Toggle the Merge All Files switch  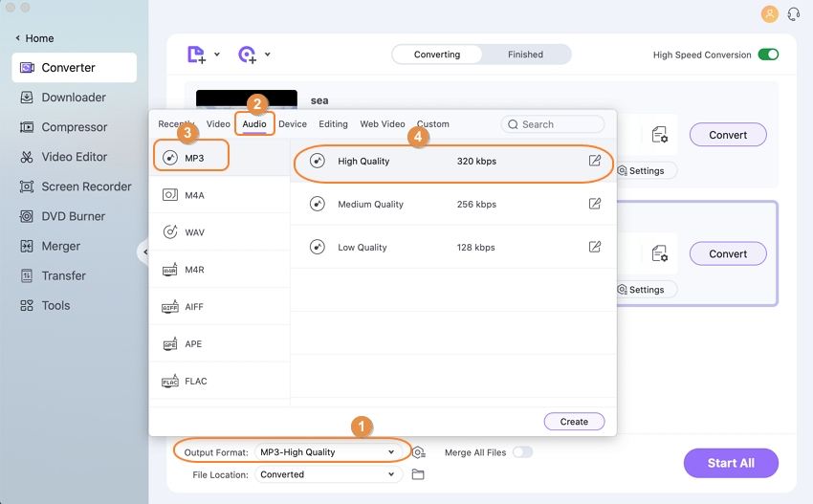522,452
